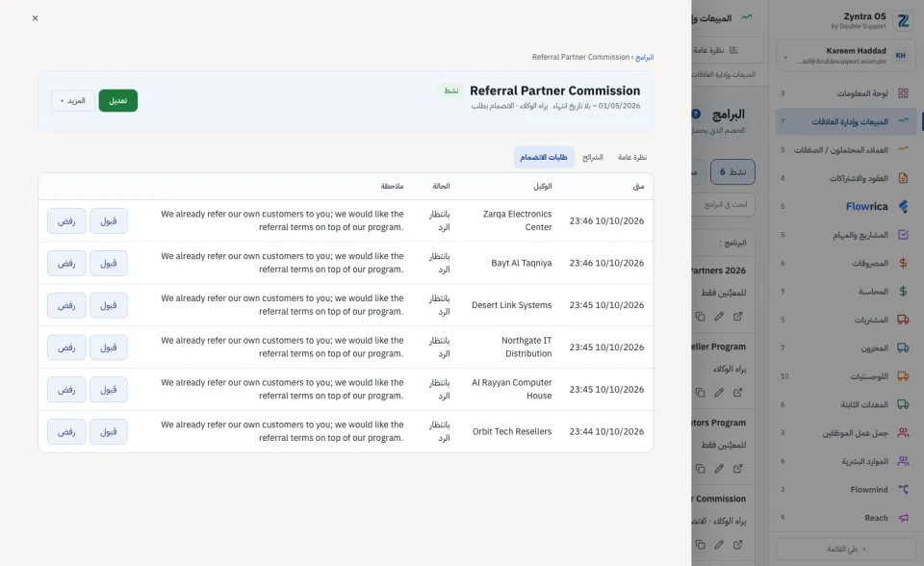This screenshot has height=566, width=924.
Task: Open the المزيد more dropdown
Action: click(72, 101)
